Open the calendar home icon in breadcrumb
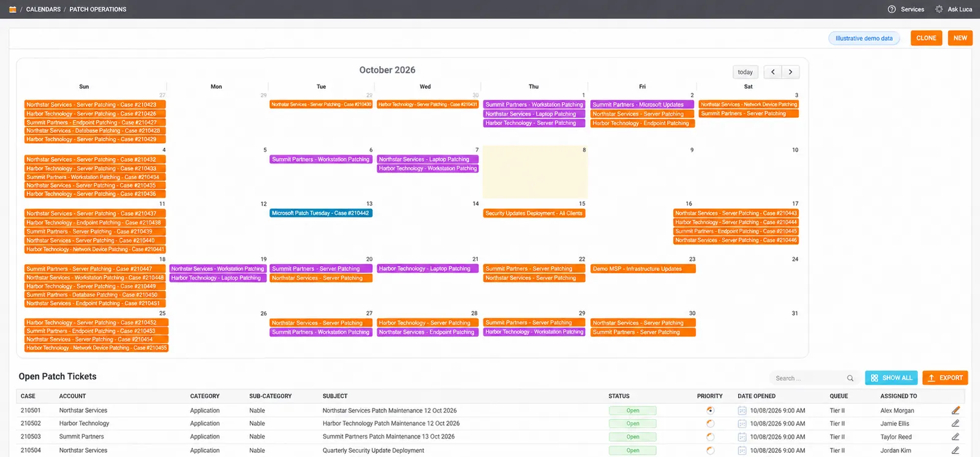980x457 pixels. click(x=13, y=9)
